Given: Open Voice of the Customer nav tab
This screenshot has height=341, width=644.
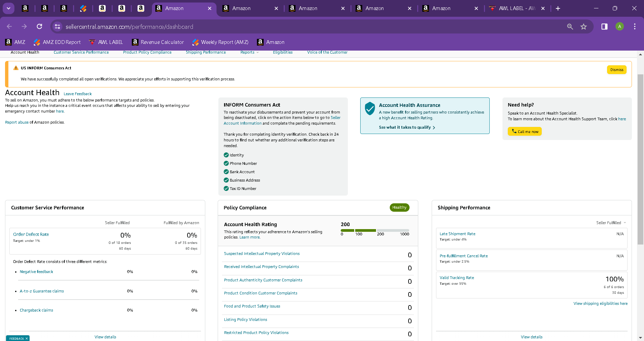Looking at the screenshot, I should pos(327,52).
